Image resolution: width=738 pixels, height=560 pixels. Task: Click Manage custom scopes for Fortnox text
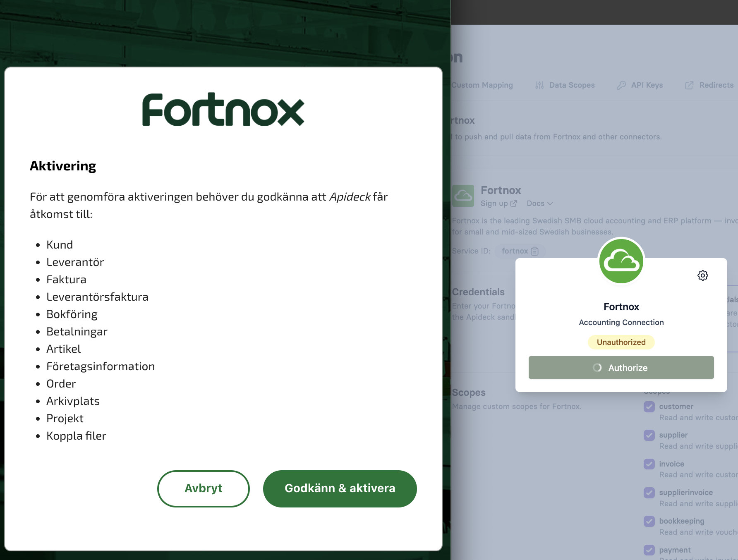pyautogui.click(x=517, y=407)
